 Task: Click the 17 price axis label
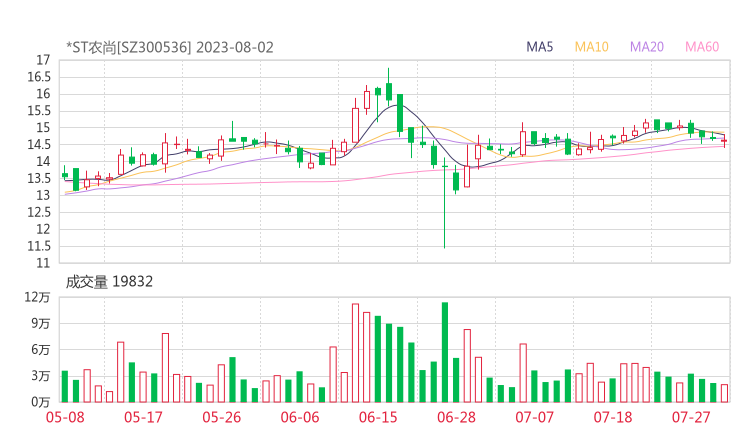(43, 60)
